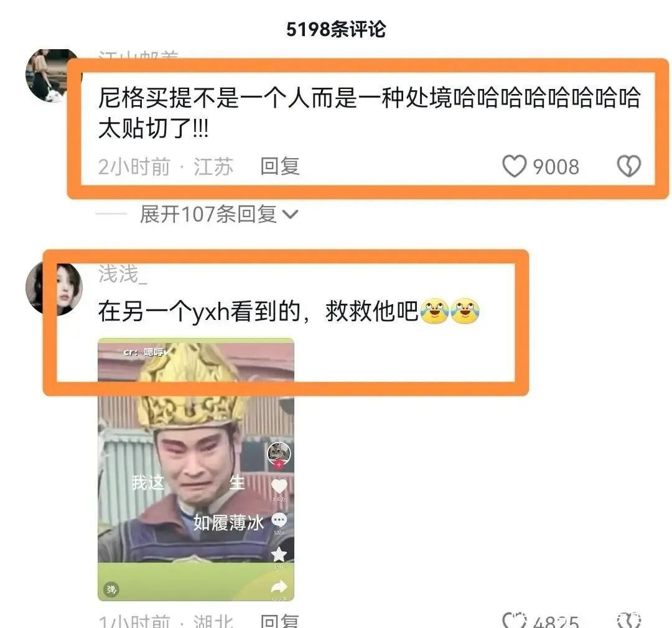
Task: Tap the author avatar inside embedded video
Action: click(x=279, y=454)
